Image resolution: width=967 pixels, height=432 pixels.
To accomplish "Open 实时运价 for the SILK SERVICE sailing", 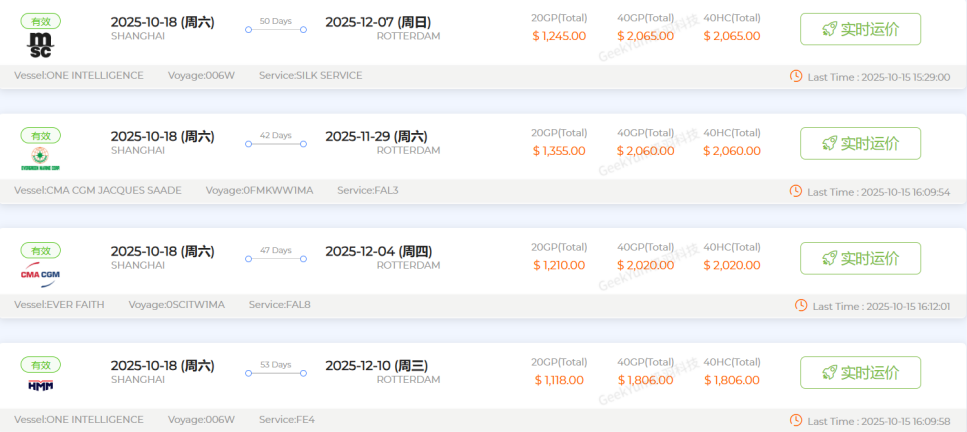I will (860, 29).
